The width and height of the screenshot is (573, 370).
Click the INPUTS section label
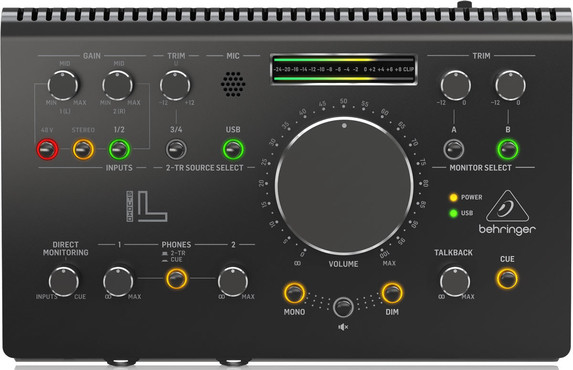click(x=119, y=168)
